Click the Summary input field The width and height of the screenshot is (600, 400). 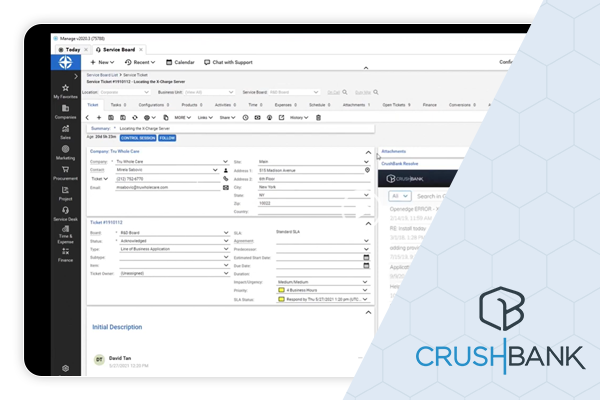tap(245, 129)
